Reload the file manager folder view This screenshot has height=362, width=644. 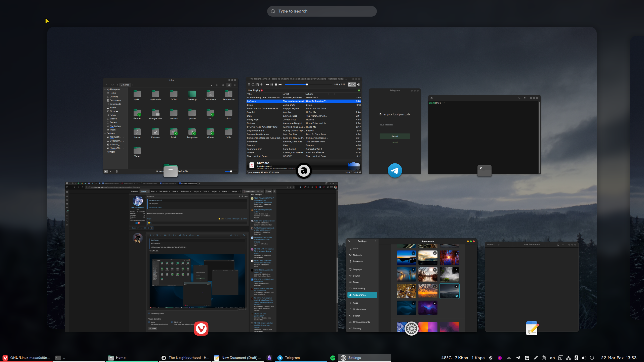coord(112,85)
